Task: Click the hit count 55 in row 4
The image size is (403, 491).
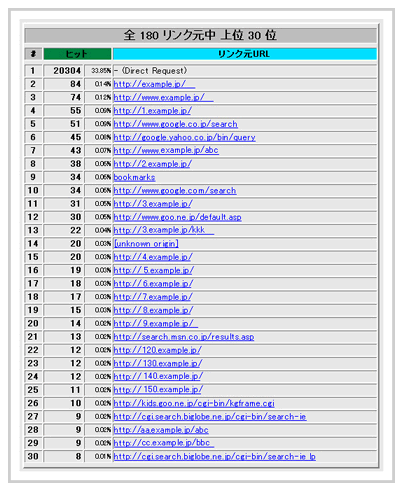Action: pos(75,111)
